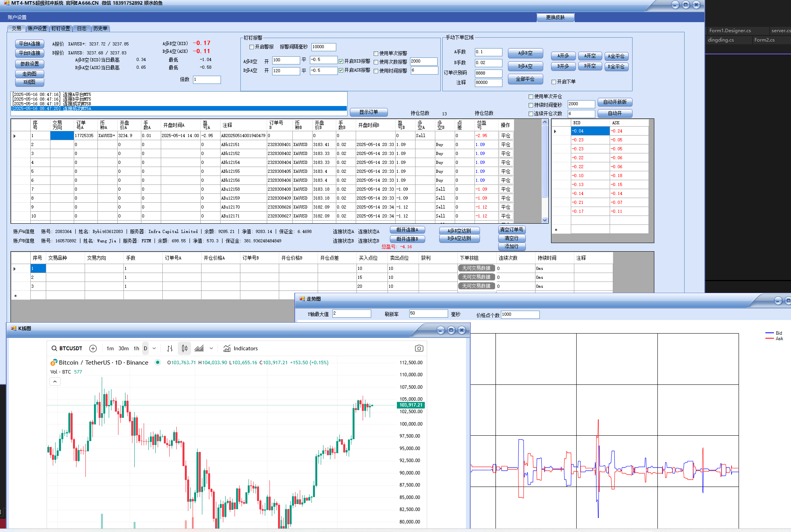Click the Y轴最大值 input field
This screenshot has height=532, width=791.
351,314
